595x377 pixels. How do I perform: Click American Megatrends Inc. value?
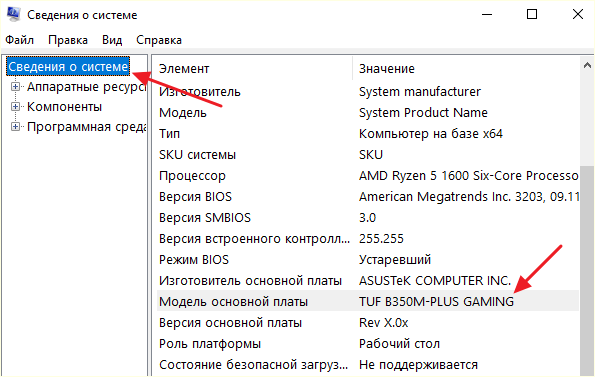click(x=469, y=196)
